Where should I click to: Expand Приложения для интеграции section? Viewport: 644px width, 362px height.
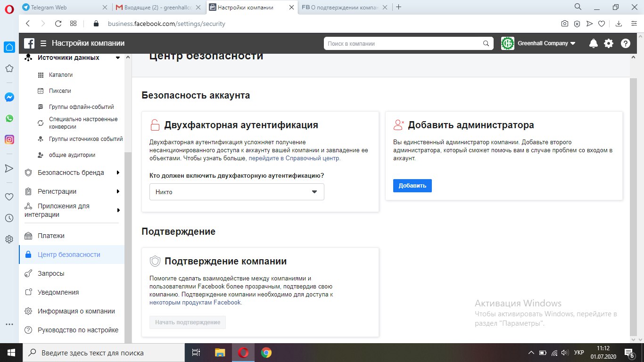[118, 210]
